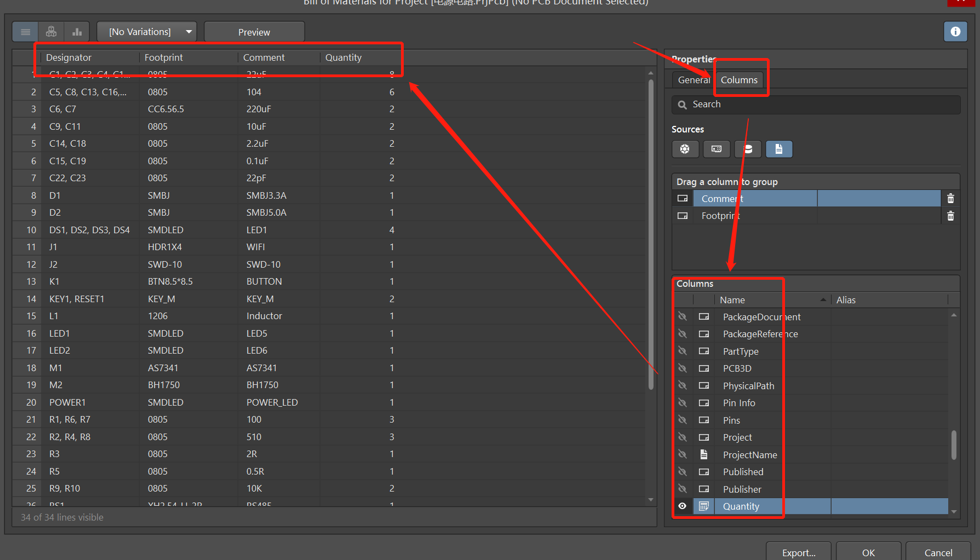Viewport: 980px width, 560px height.
Task: Delete the Comment grouping with trash icon
Action: click(x=950, y=199)
